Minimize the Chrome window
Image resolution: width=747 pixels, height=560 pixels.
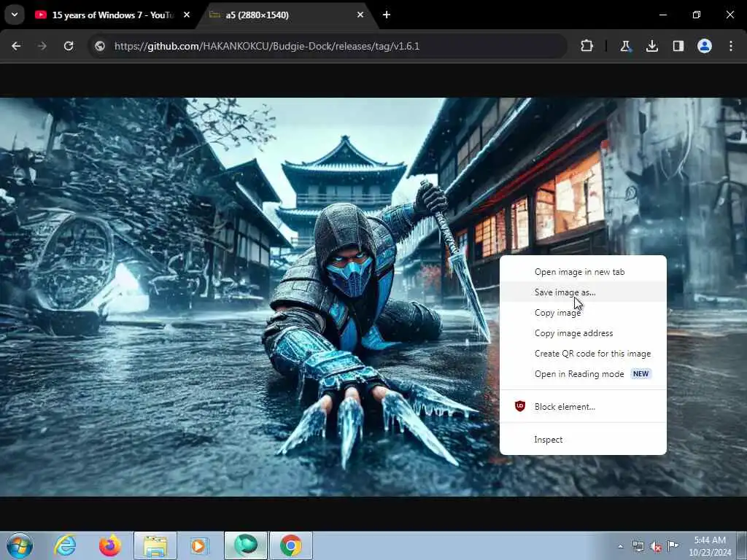[x=662, y=15]
